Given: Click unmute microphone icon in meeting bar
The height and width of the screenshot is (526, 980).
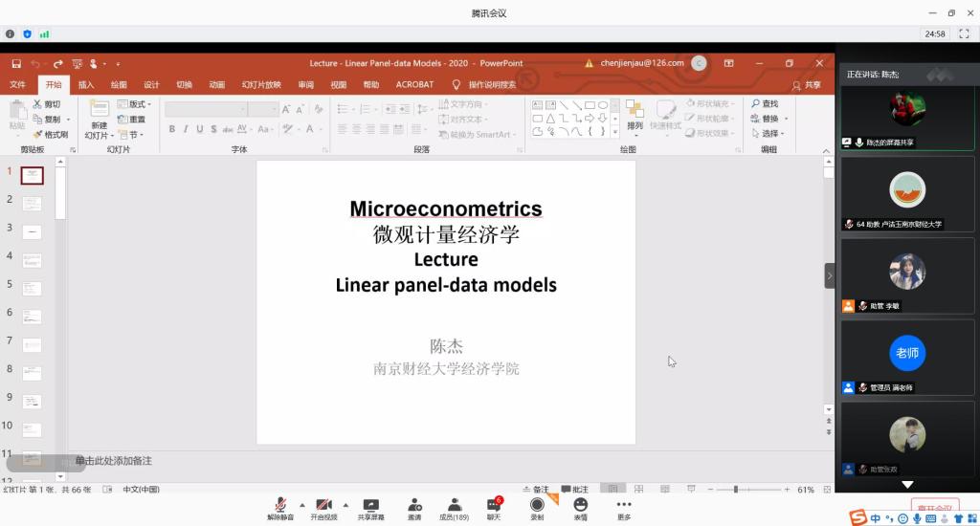Looking at the screenshot, I should pyautogui.click(x=280, y=505).
